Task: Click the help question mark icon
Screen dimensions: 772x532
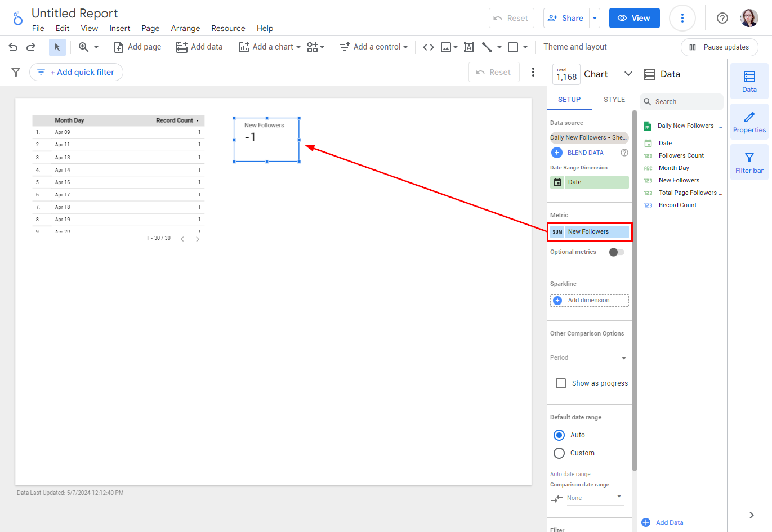Action: click(x=722, y=18)
